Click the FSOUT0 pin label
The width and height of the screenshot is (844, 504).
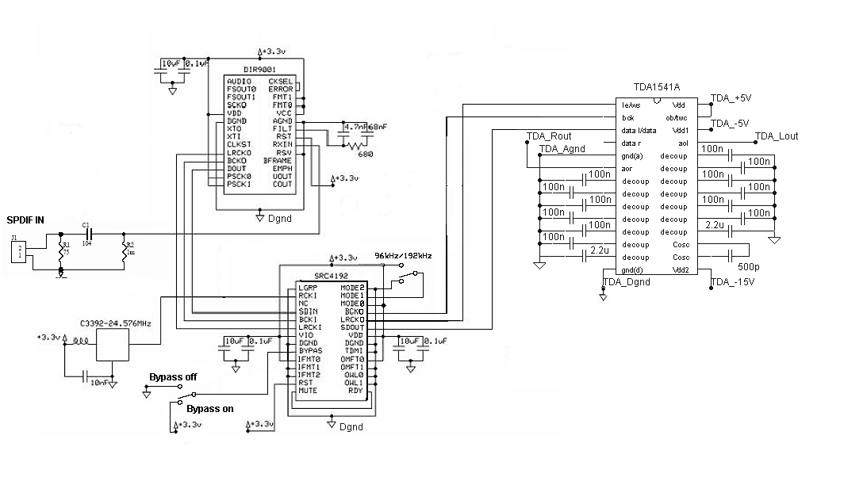pos(241,90)
